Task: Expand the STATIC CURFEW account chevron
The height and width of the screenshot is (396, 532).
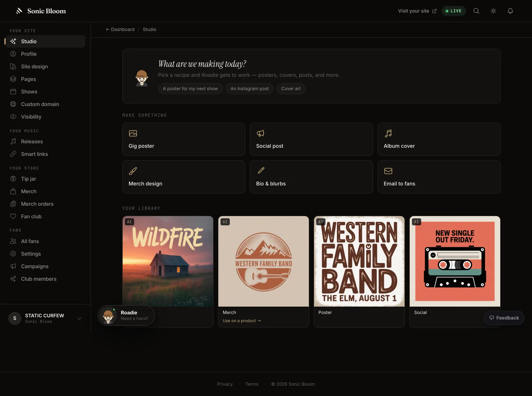Action: 79,318
